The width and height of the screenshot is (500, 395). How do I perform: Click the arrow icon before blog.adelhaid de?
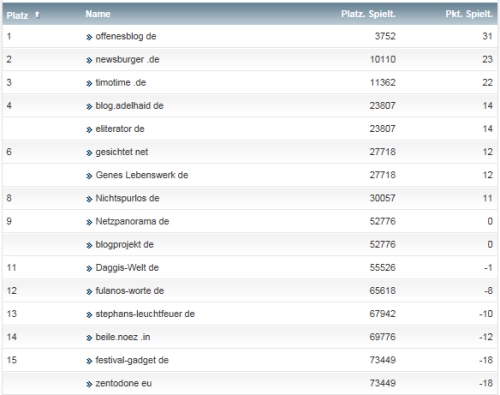pyautogui.click(x=89, y=107)
